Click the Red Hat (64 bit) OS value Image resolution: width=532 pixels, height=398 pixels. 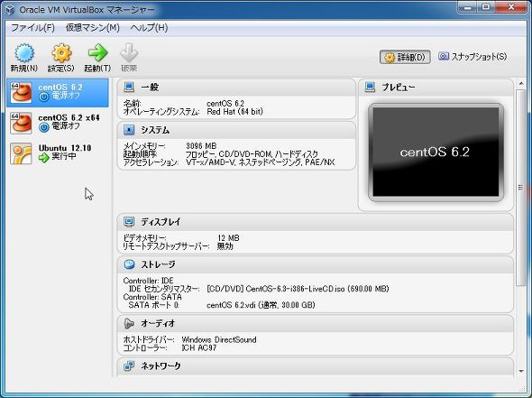coord(234,111)
